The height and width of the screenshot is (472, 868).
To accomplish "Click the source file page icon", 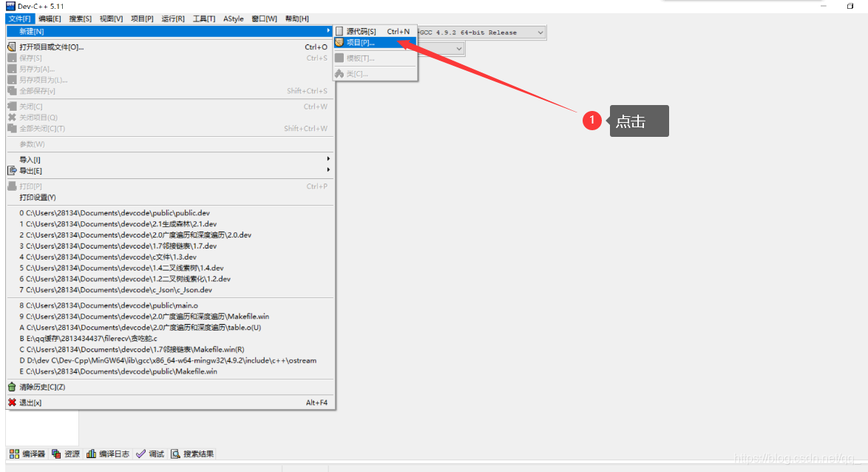I will point(339,32).
